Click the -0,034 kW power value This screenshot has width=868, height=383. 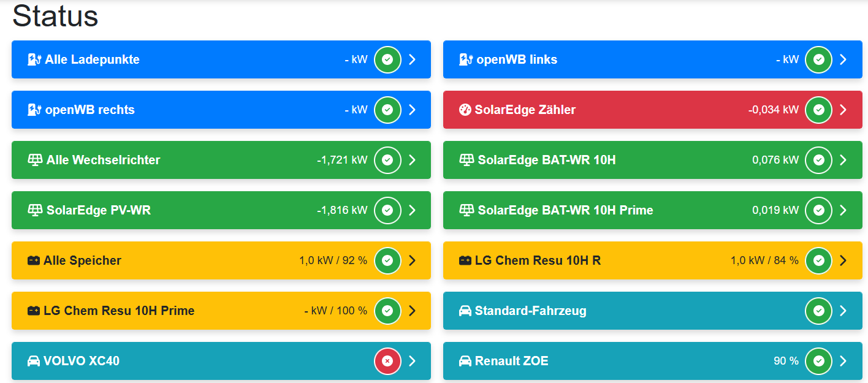point(774,110)
